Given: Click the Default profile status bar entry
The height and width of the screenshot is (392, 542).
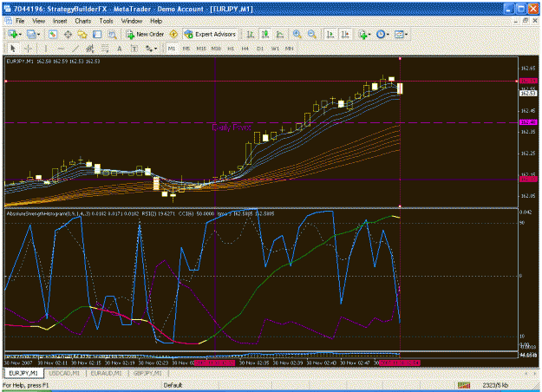Looking at the screenshot, I should pos(173,385).
